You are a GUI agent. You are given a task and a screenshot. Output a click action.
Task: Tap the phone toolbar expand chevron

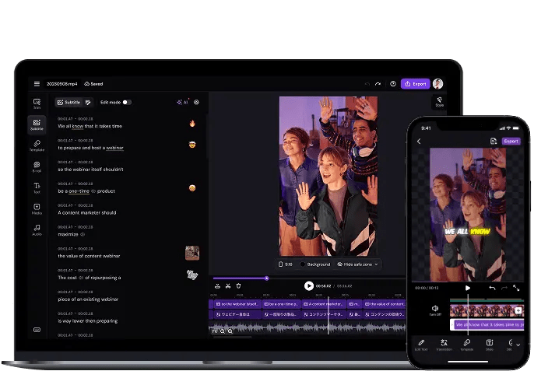click(x=518, y=345)
